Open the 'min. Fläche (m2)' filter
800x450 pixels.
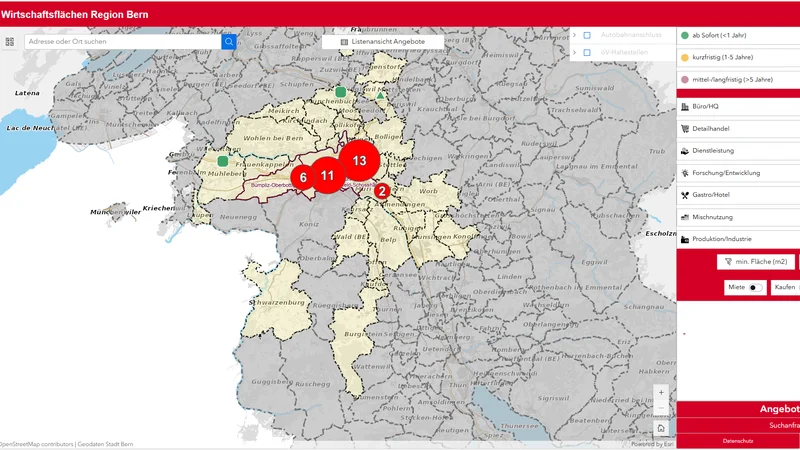point(756,262)
